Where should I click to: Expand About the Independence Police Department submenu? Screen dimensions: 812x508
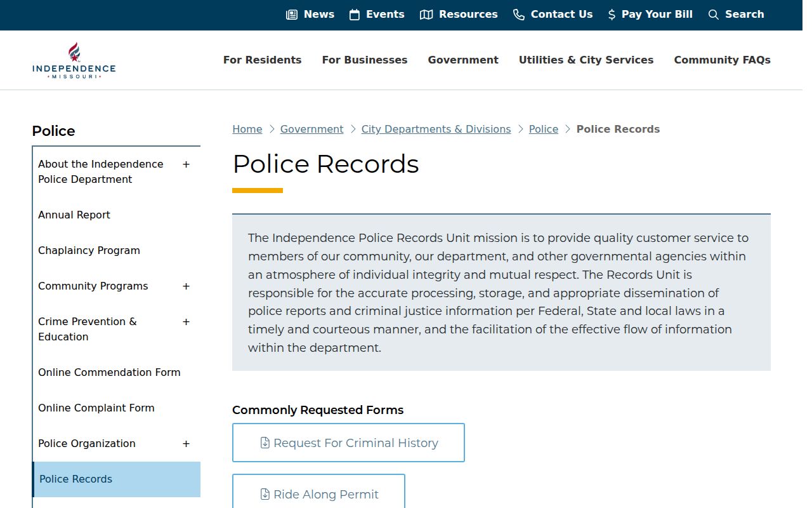pyautogui.click(x=186, y=164)
